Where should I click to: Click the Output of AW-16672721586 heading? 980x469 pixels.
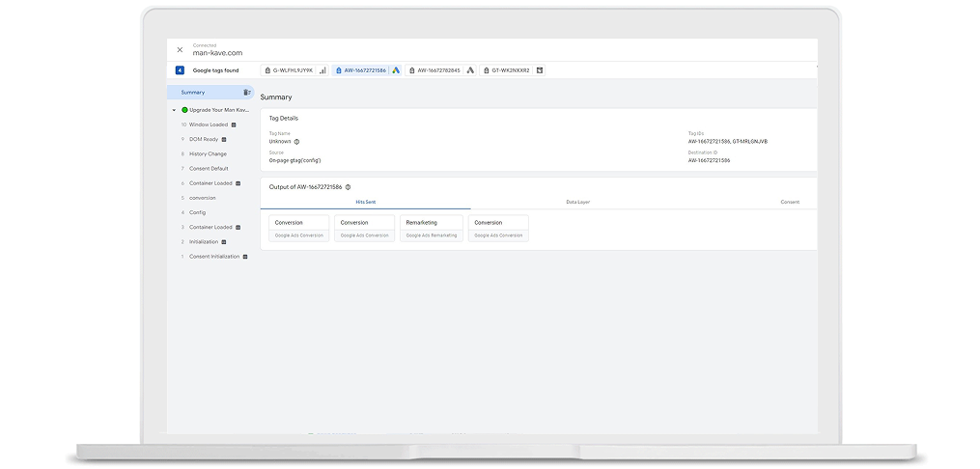306,187
